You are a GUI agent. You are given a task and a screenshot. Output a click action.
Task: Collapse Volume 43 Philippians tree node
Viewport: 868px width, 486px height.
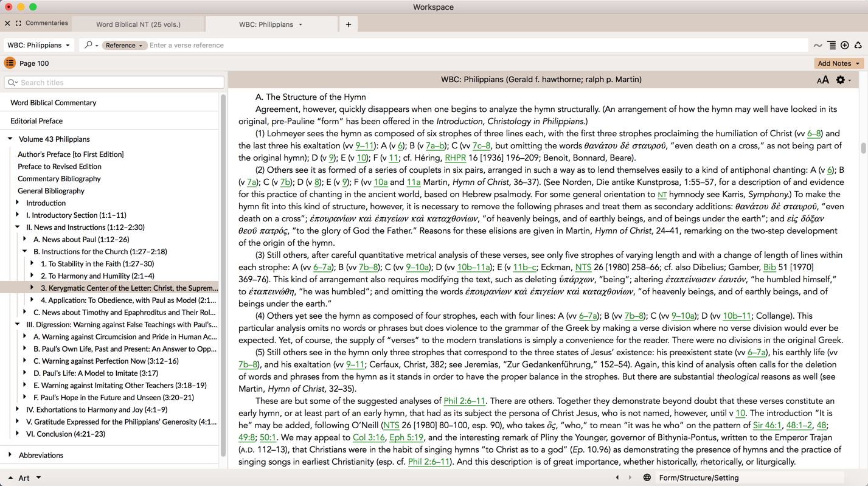pos(10,139)
